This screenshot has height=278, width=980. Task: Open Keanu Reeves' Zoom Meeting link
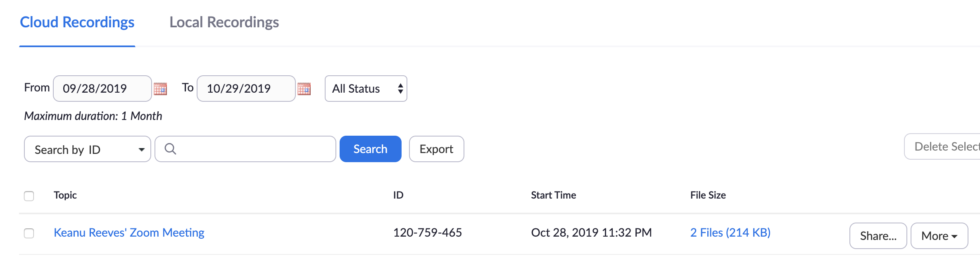[x=129, y=232]
